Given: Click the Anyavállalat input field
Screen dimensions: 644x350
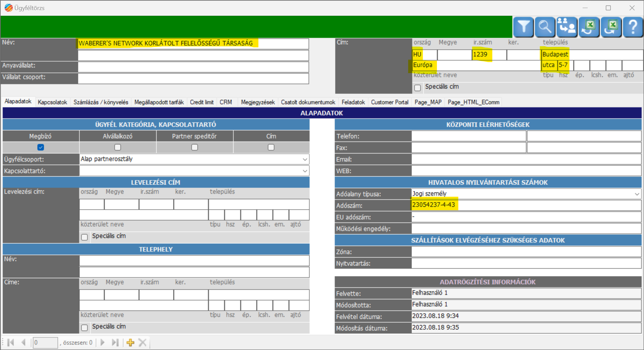Looking at the screenshot, I should pyautogui.click(x=193, y=67).
